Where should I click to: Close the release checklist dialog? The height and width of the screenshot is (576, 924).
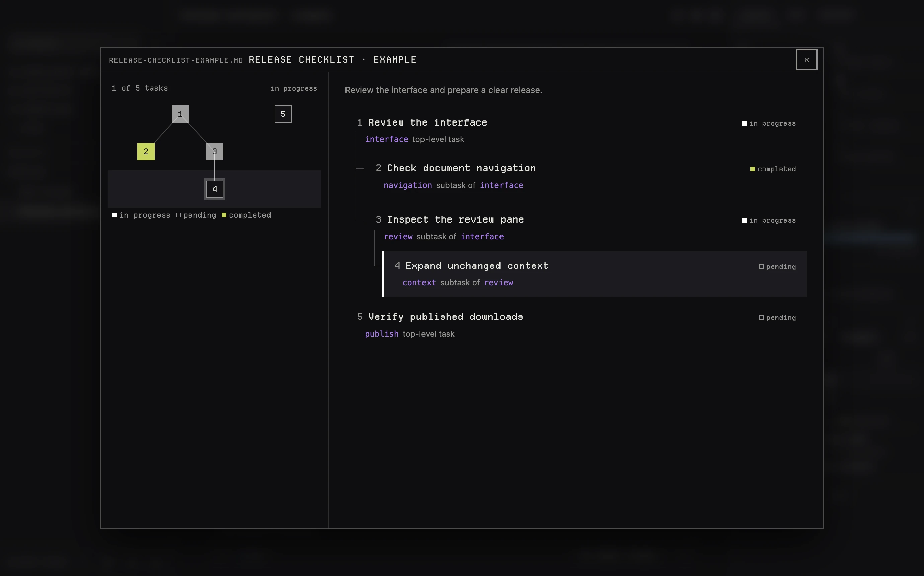tap(806, 59)
